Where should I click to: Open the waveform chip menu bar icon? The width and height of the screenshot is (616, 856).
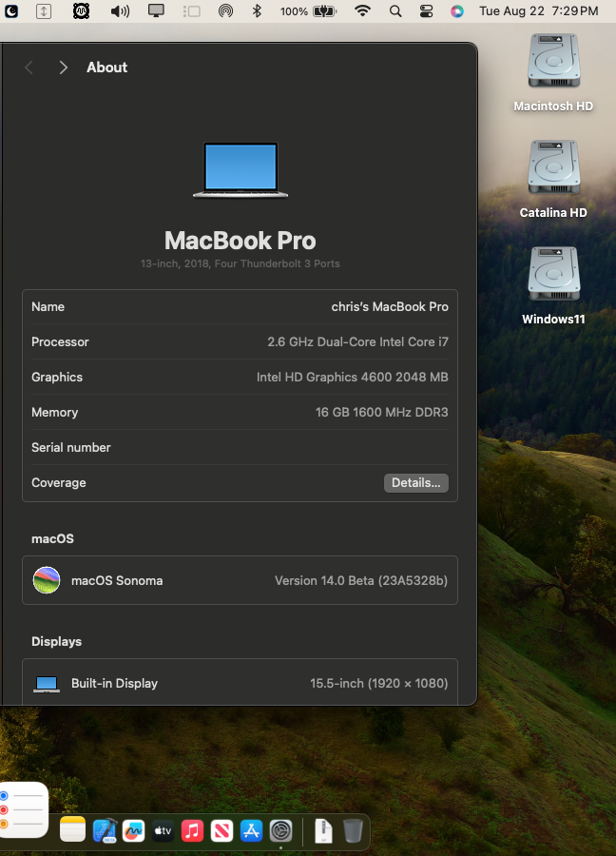pos(82,10)
